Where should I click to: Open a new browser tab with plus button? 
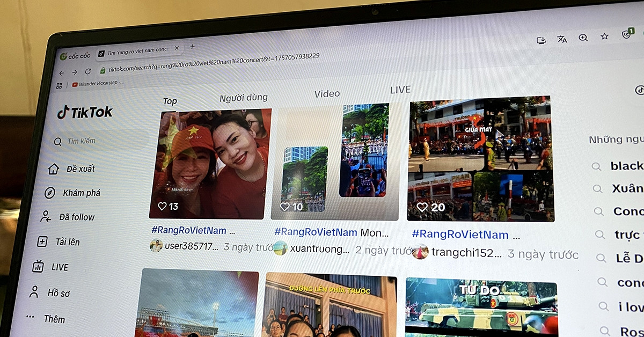[x=192, y=47]
